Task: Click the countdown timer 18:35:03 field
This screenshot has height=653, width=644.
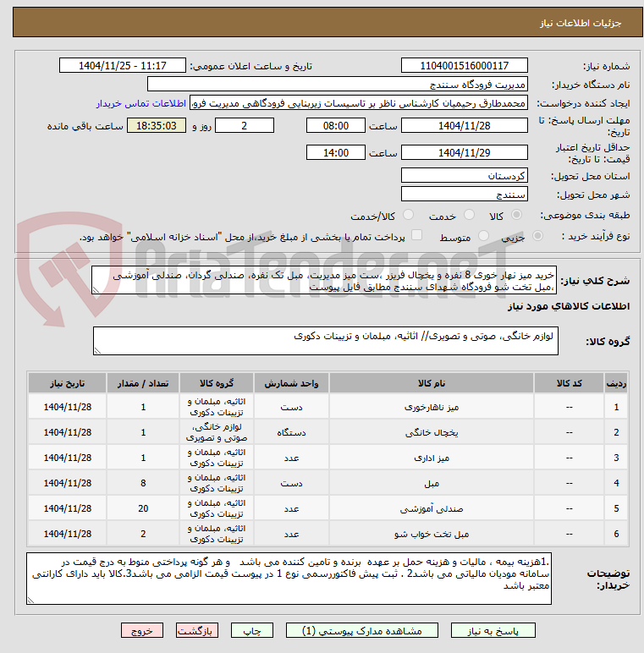Action: (157, 125)
